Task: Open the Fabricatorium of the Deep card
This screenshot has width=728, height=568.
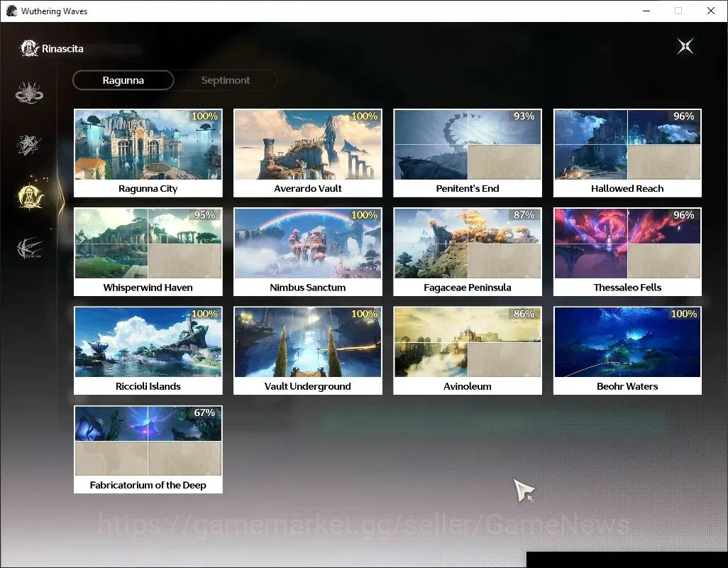Action: point(148,449)
